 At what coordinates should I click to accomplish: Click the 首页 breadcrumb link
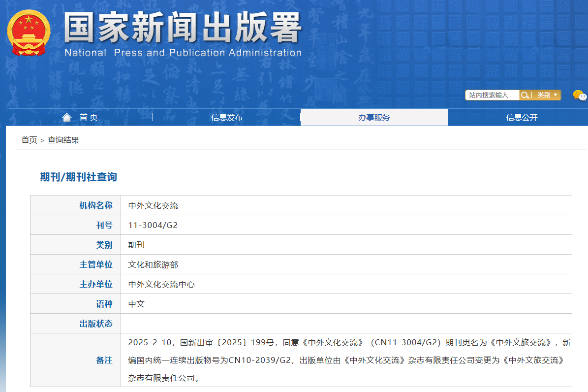point(29,140)
